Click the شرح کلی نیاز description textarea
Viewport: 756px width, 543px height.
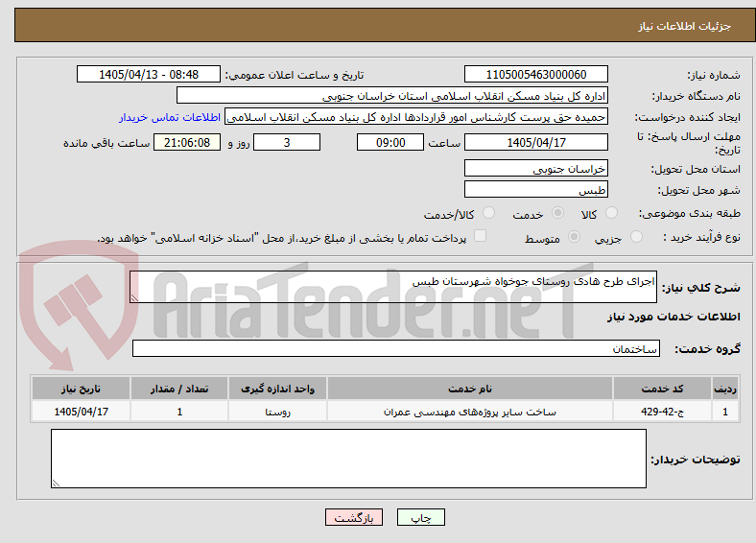tap(393, 287)
